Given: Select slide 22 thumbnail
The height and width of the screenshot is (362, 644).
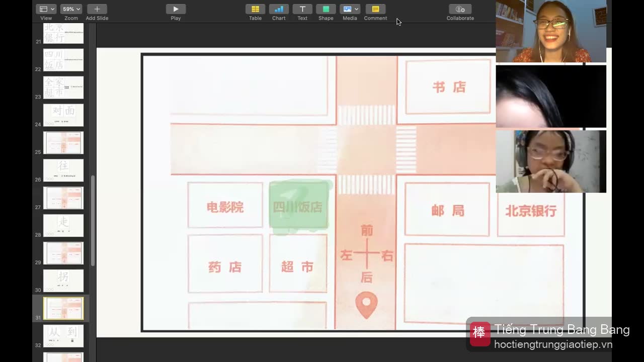Looking at the screenshot, I should pos(63,60).
